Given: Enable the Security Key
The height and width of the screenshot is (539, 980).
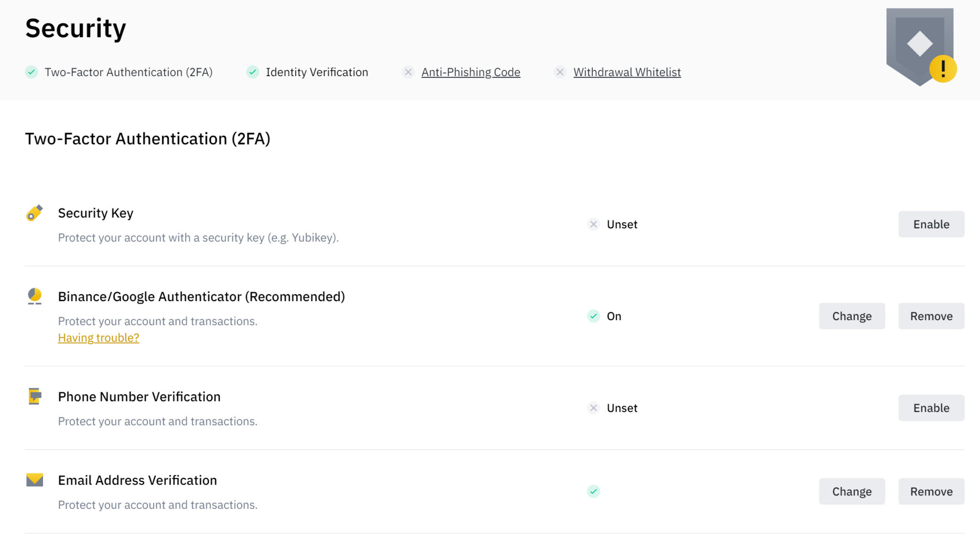Looking at the screenshot, I should (931, 224).
